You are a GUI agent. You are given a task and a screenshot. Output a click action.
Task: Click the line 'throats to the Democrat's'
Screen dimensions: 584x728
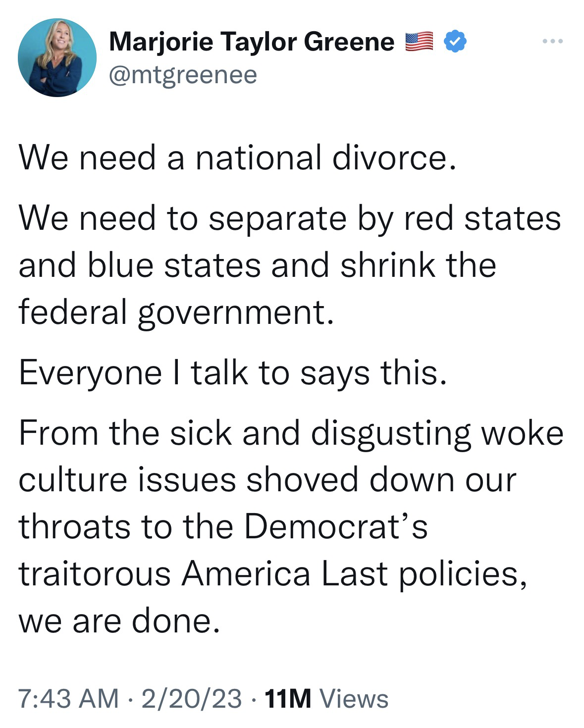click(x=223, y=526)
